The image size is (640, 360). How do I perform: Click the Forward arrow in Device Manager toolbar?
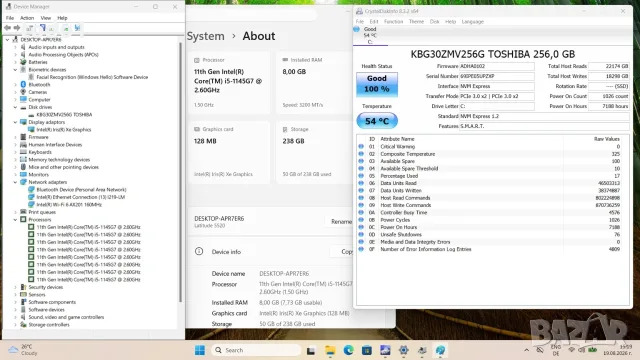click(x=17, y=28)
